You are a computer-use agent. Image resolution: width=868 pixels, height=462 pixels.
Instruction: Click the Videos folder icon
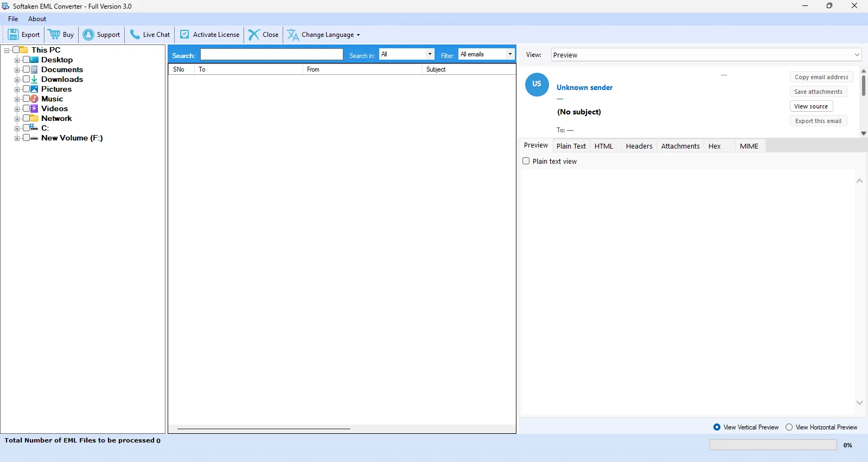point(34,108)
